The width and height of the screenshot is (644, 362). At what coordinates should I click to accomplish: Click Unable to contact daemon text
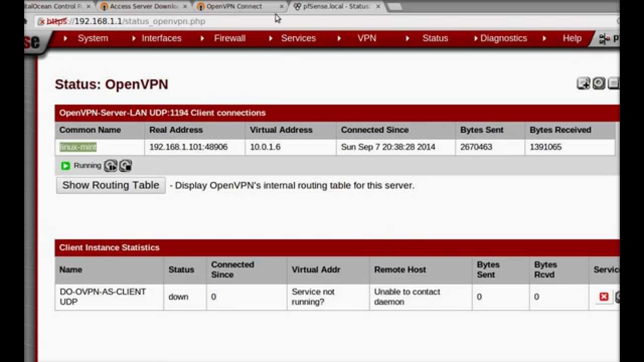coord(407,297)
